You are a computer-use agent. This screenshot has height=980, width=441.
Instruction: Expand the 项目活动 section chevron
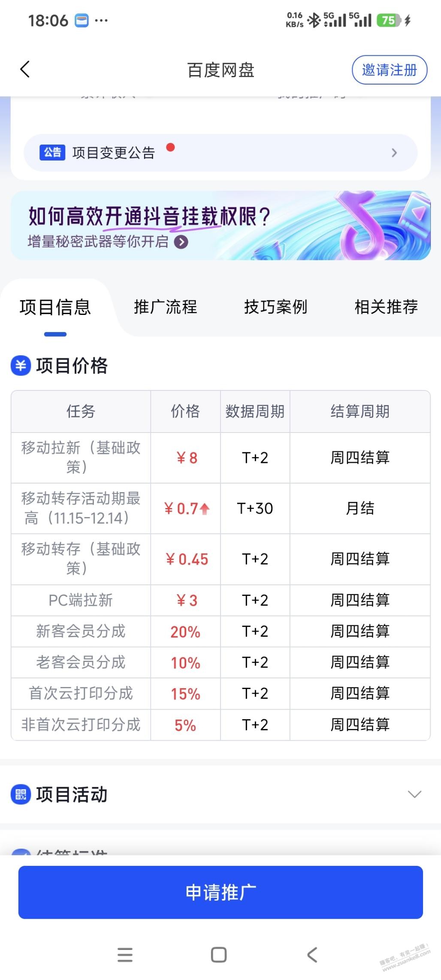(x=414, y=794)
